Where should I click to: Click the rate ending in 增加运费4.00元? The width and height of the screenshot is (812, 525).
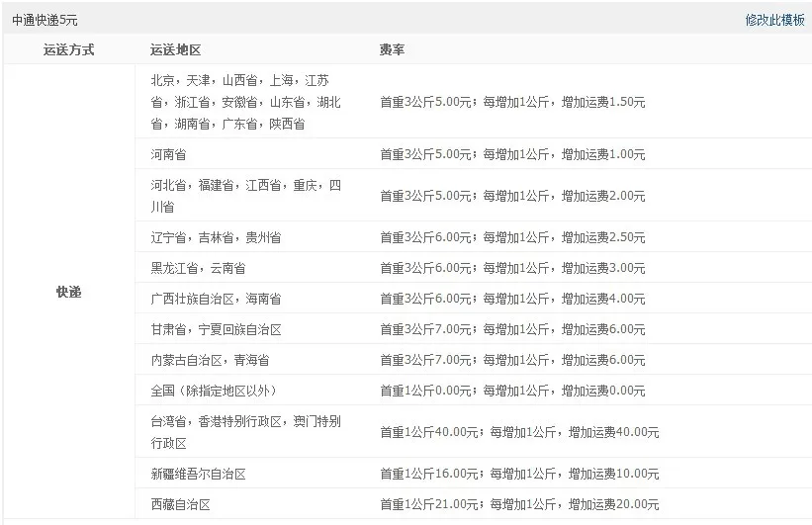click(512, 299)
